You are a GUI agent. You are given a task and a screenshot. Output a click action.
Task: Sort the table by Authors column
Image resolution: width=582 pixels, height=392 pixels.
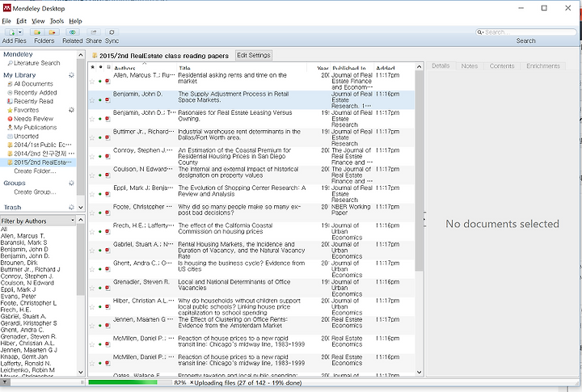coord(144,68)
